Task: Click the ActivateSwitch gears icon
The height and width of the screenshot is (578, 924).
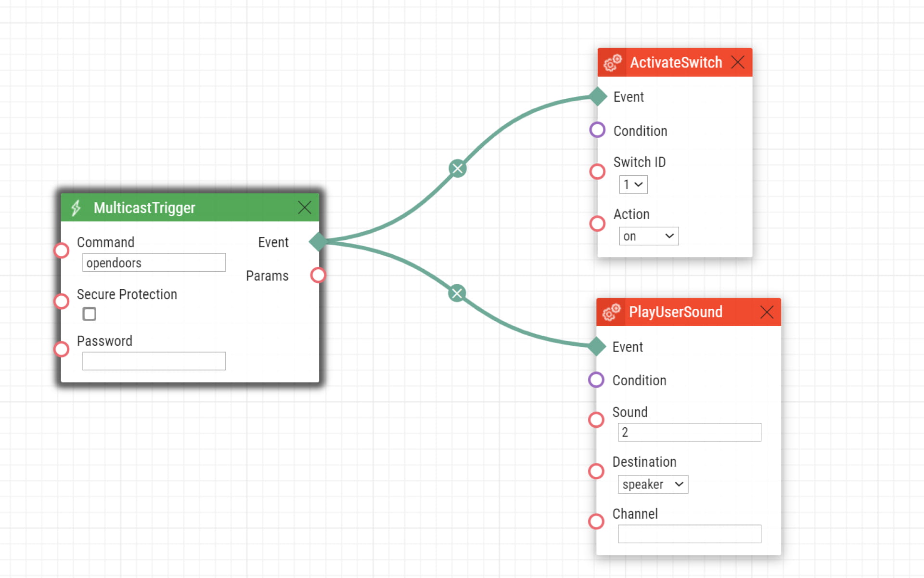Action: pyautogui.click(x=613, y=63)
